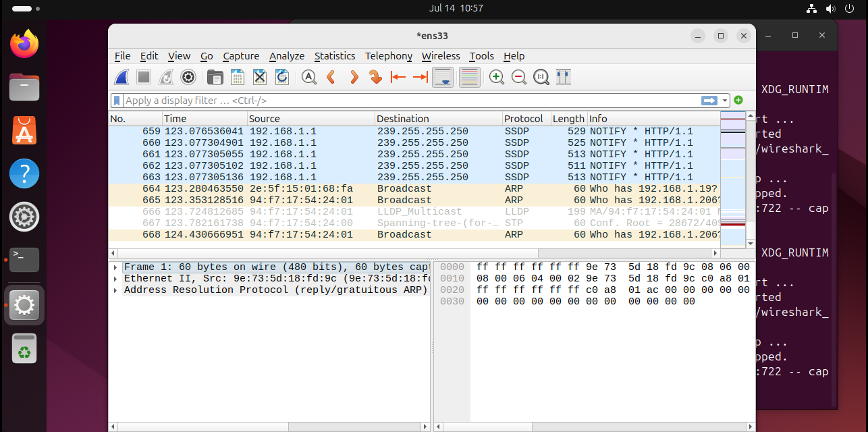Open Terminal from the dock
Screen dimensions: 868x432
click(24, 261)
